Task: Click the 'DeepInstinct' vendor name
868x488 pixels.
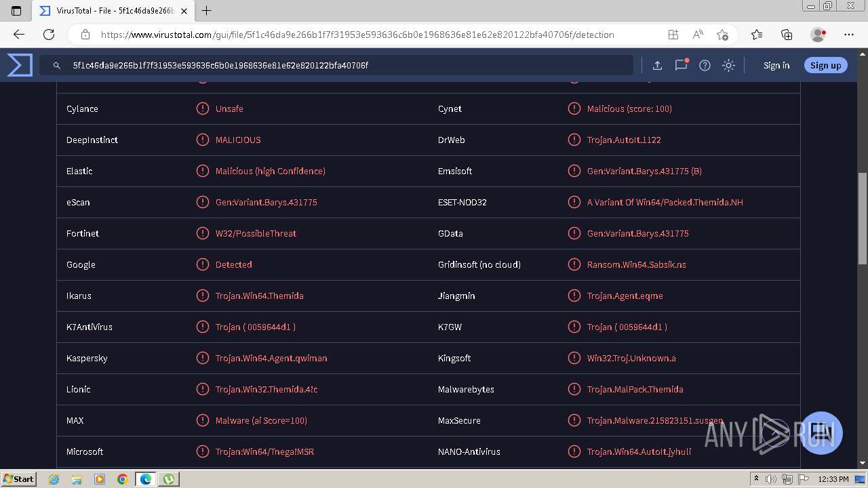Action: tap(92, 140)
